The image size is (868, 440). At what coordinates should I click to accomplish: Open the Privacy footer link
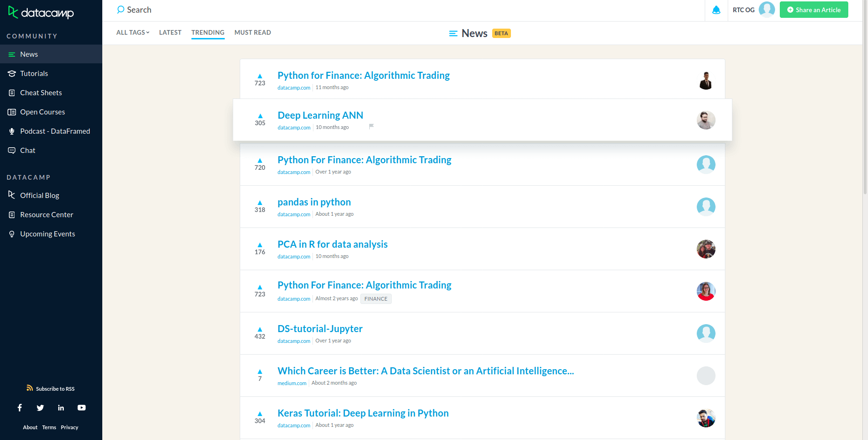click(x=69, y=427)
